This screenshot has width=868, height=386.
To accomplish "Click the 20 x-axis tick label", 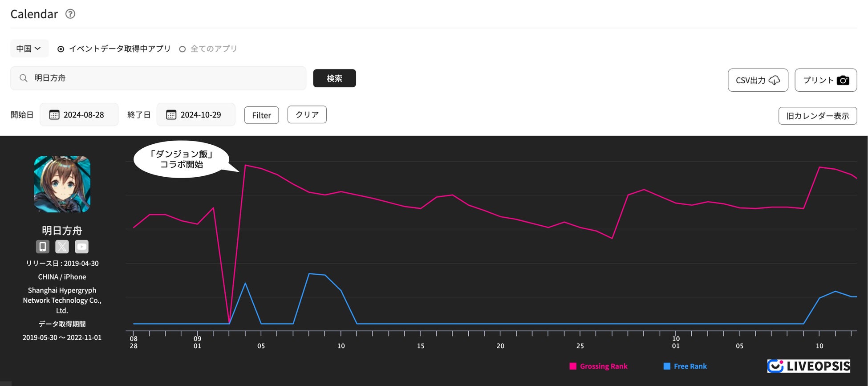I will (x=500, y=346).
